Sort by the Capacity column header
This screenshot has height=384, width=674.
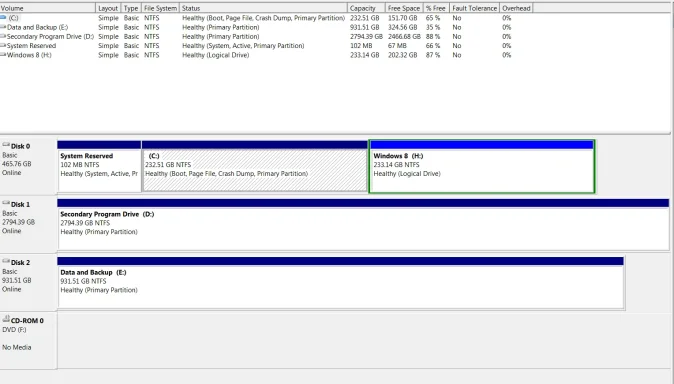point(366,8)
